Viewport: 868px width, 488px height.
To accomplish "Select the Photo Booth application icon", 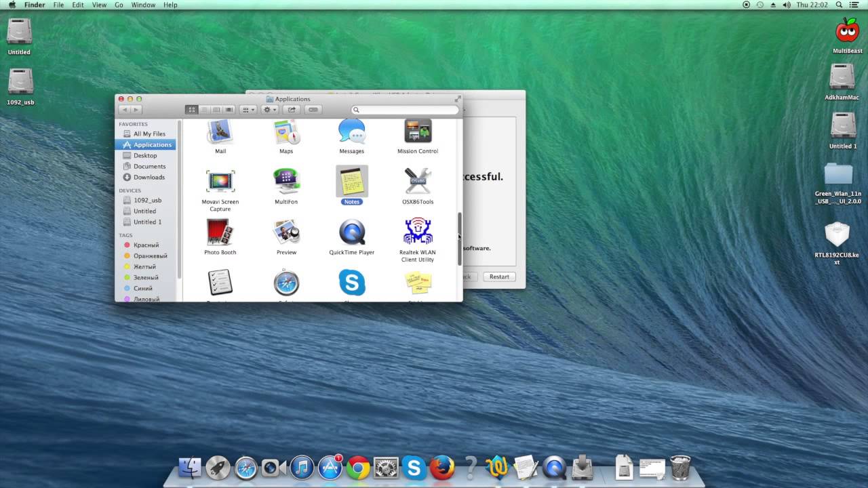I will [220, 232].
